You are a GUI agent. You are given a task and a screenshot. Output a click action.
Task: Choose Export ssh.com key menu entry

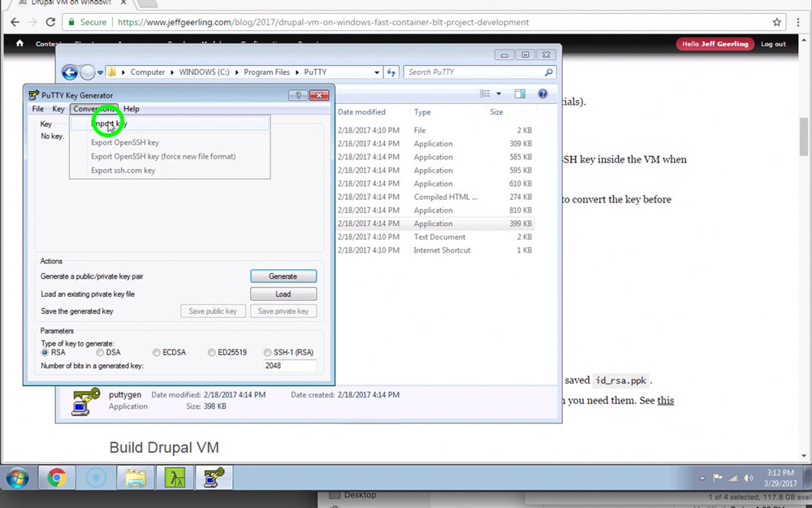coord(170,171)
